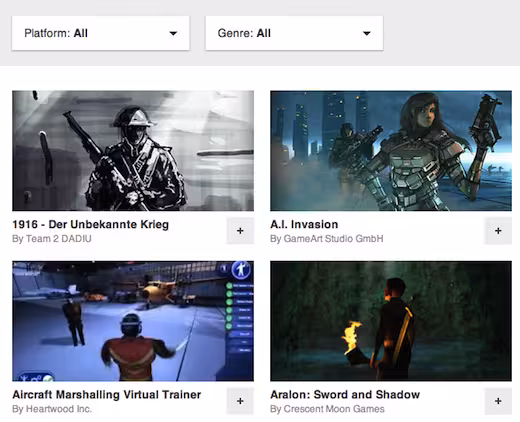Click the By Crescent Moon Games credit
This screenshot has height=422, width=520.
coord(327,409)
